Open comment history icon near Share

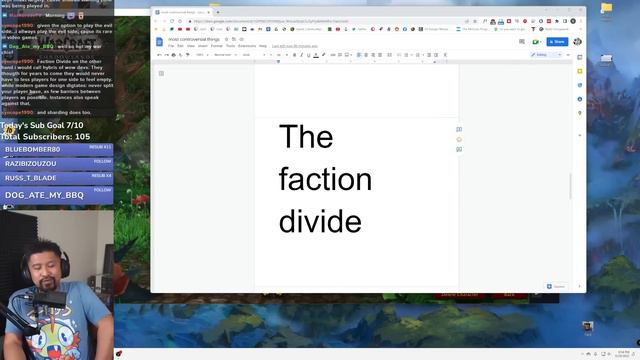[522, 42]
